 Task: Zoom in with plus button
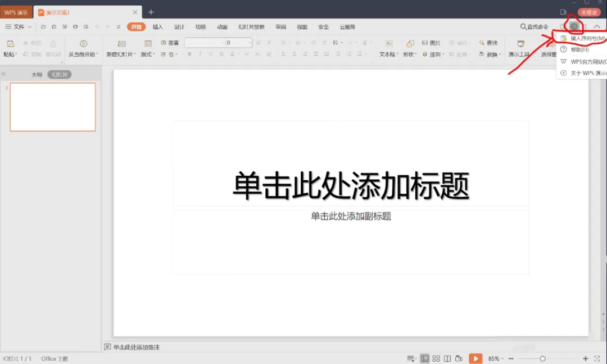[585, 358]
